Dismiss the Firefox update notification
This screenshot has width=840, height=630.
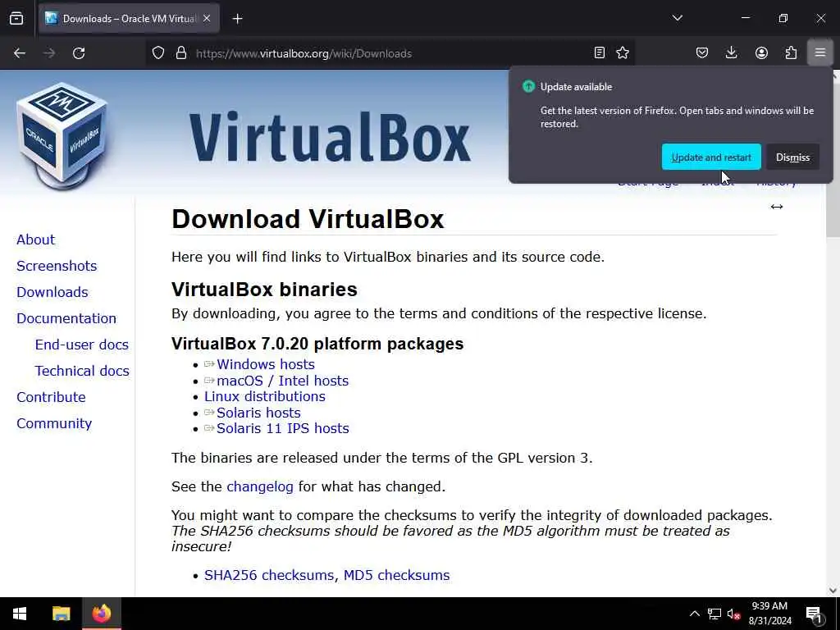coord(792,157)
